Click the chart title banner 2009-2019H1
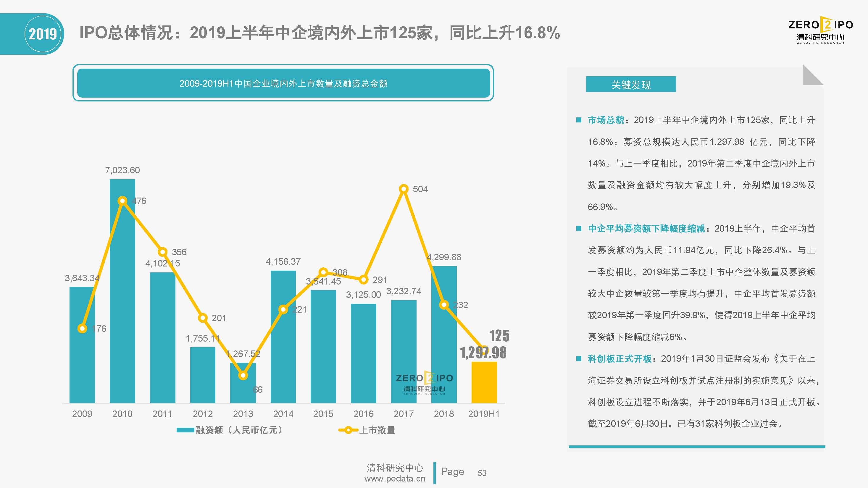Viewport: 868px width, 488px height. [x=283, y=83]
